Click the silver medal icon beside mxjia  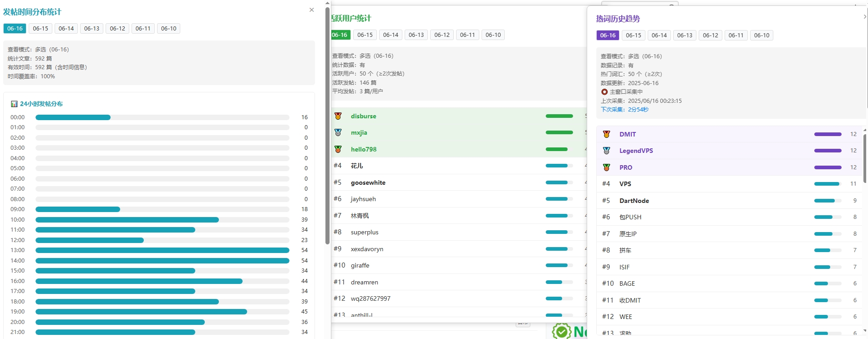click(x=338, y=132)
